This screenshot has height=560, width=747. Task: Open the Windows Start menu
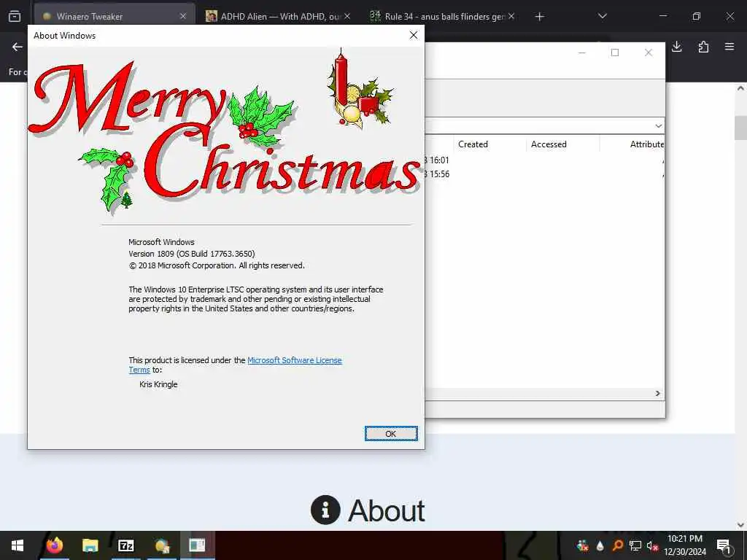point(18,545)
